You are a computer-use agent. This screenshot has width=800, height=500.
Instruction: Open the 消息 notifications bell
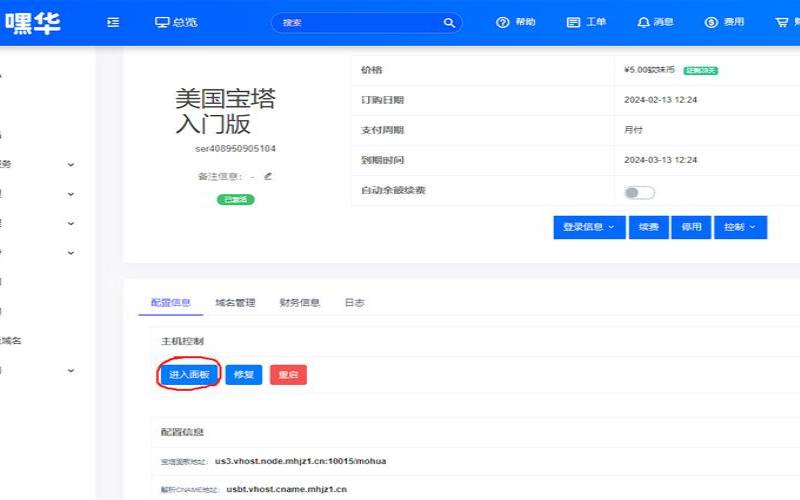[643, 22]
